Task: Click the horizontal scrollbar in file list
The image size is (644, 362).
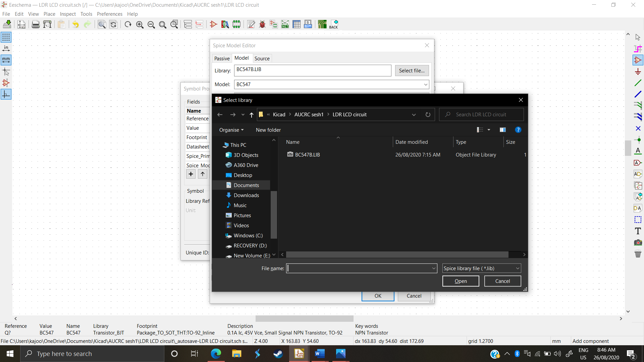Action: click(397, 255)
